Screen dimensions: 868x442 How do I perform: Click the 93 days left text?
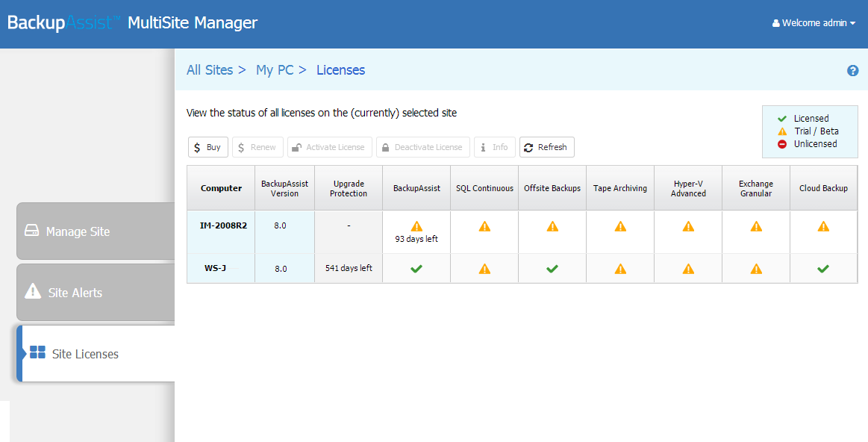click(x=417, y=239)
